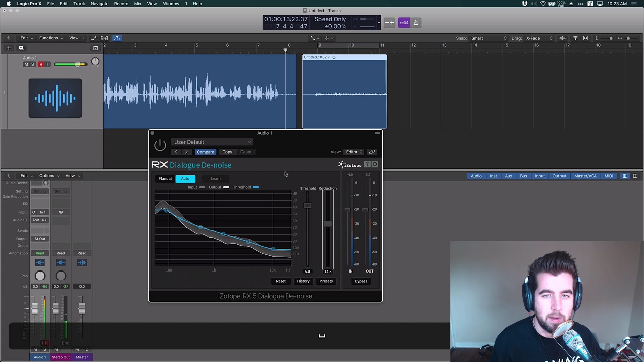Solo the Audio 1 track
Image resolution: width=644 pixels, height=362 pixels.
[33, 64]
